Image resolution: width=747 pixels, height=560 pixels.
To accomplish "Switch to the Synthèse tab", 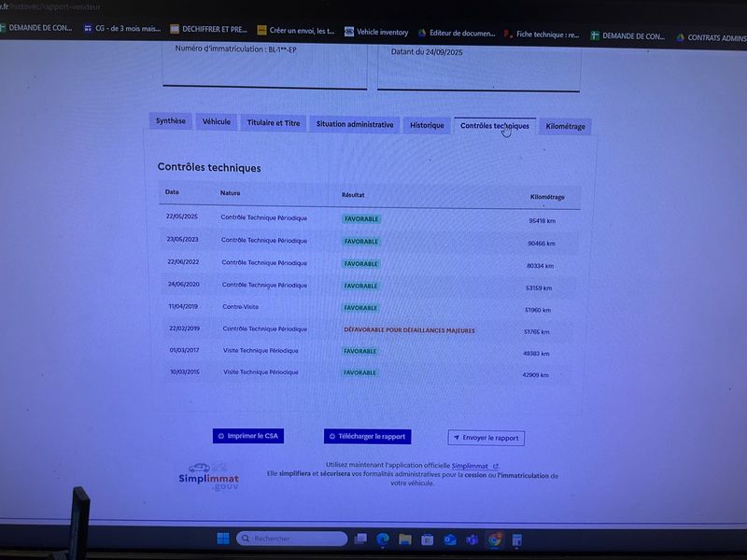I will pos(171,121).
